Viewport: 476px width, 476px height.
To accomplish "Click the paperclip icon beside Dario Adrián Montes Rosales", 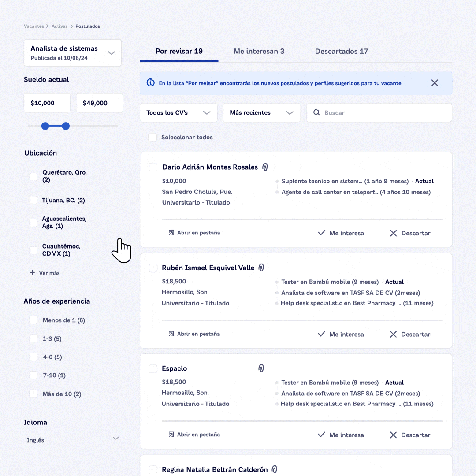I will [x=265, y=167].
